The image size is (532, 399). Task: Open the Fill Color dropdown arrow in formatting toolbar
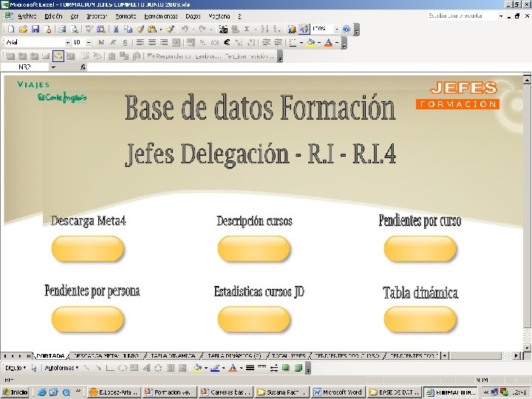pos(319,42)
